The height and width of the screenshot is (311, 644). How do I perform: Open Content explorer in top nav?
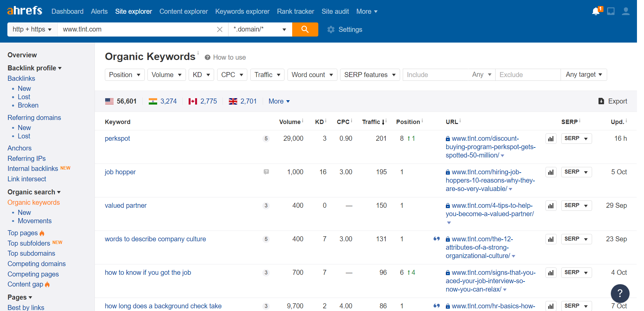point(184,11)
